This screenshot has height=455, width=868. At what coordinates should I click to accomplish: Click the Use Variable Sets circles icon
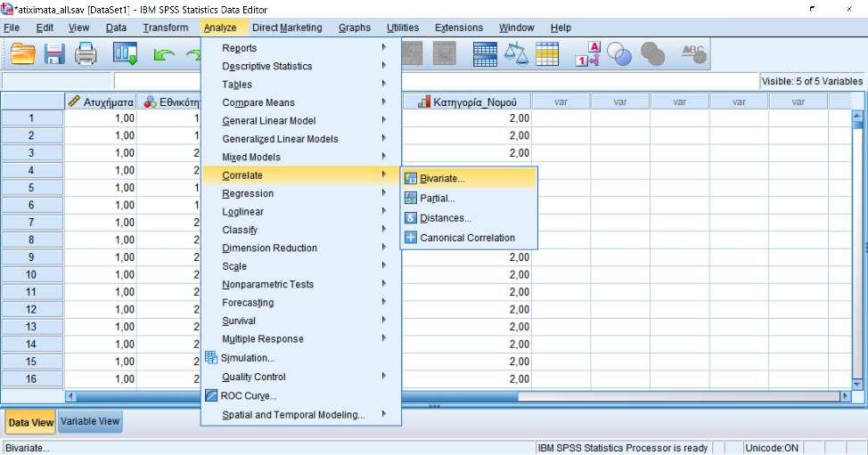point(618,54)
